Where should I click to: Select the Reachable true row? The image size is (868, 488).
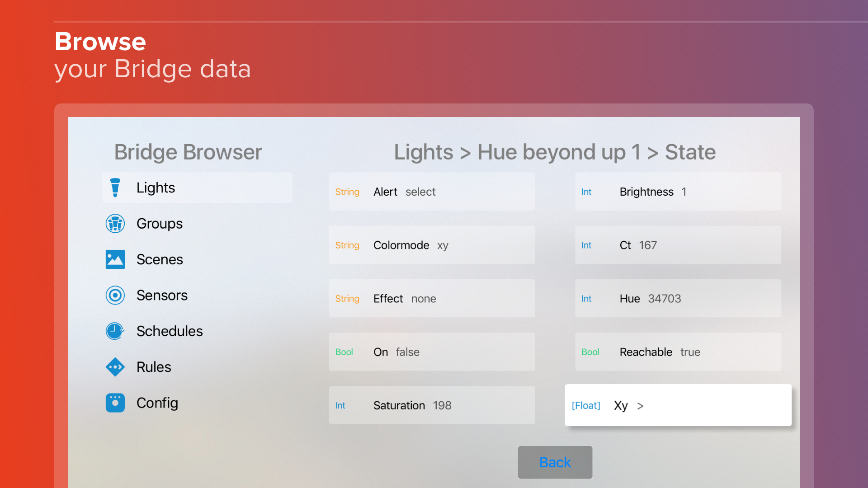click(x=678, y=352)
